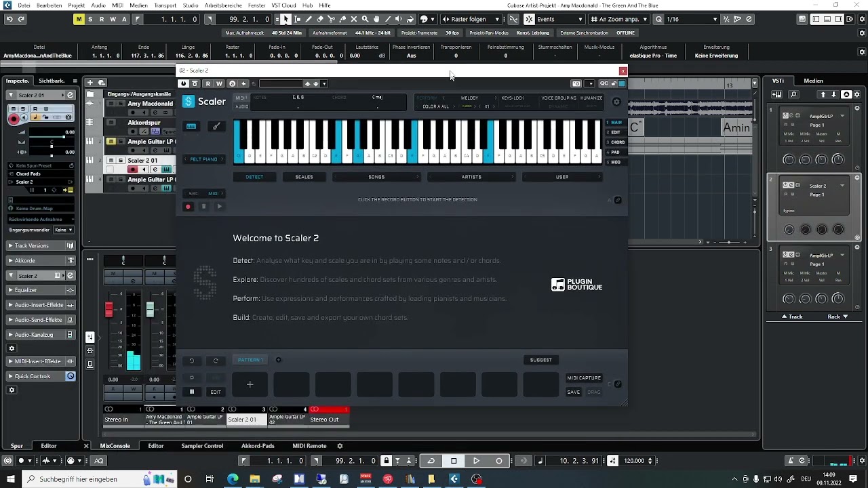Image resolution: width=868 pixels, height=488 pixels.
Task: Open Task View icon in the taskbar
Action: pyautogui.click(x=210, y=479)
